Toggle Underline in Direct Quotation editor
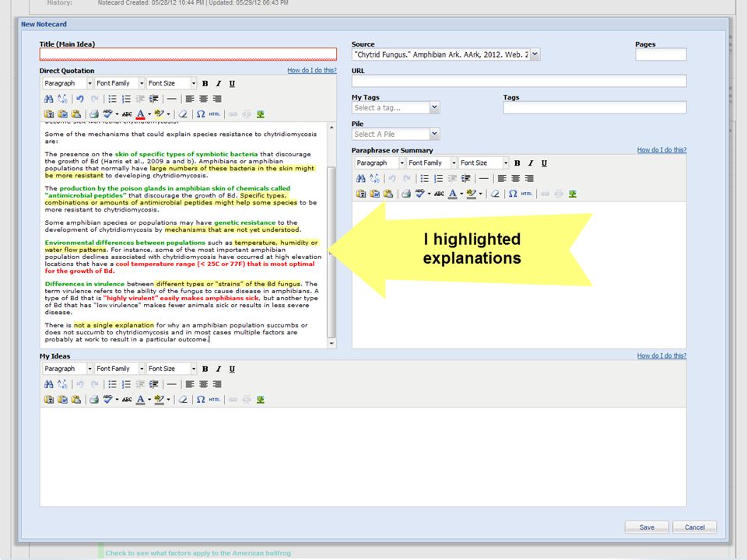The image size is (747, 560). click(x=232, y=83)
